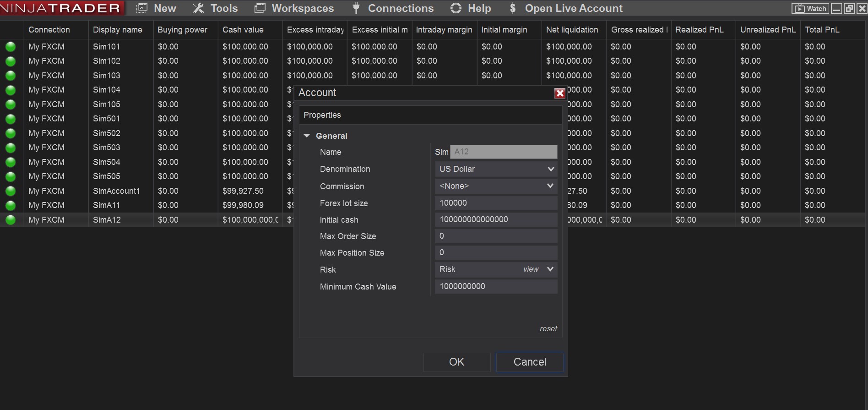Open the Denomination dropdown
Screen dimensions: 868x410
(x=550, y=169)
